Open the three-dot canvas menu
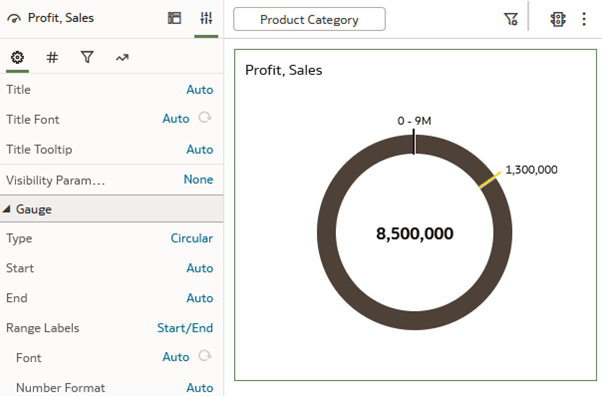This screenshot has height=396, width=602. (x=584, y=19)
